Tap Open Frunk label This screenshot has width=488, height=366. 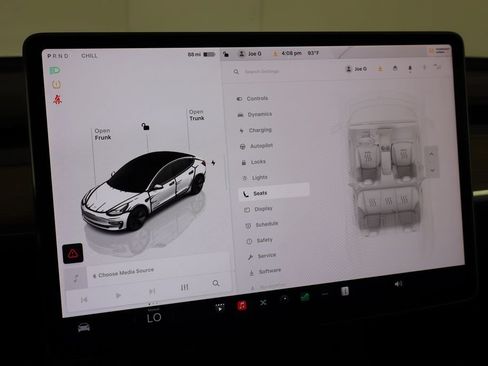pos(103,134)
